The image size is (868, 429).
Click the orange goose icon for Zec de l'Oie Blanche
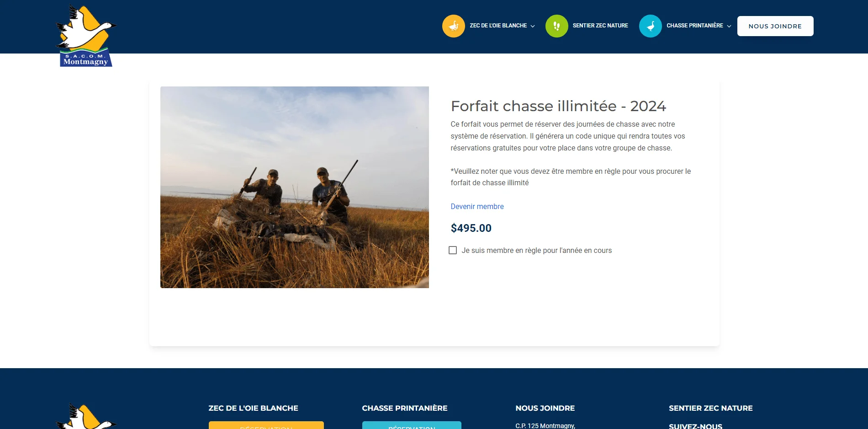tap(453, 26)
